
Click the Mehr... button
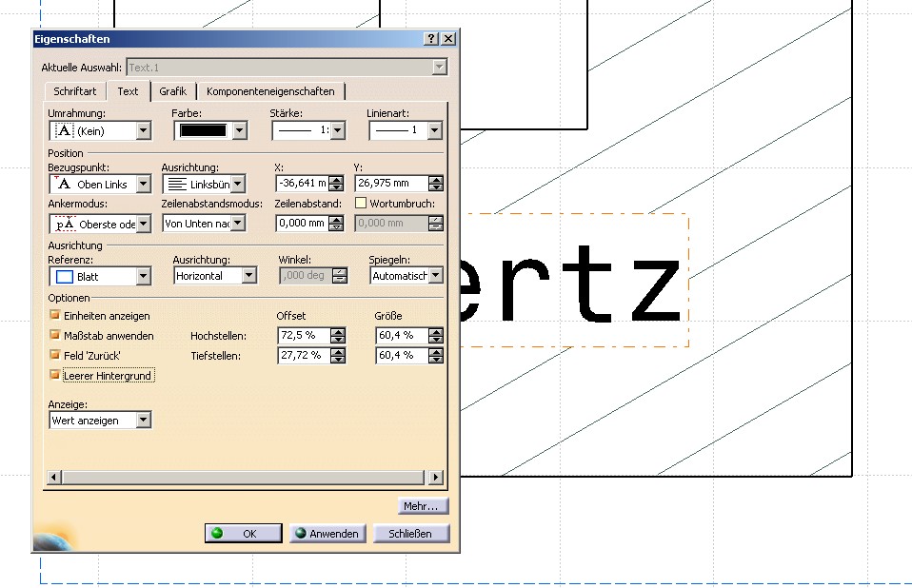423,506
